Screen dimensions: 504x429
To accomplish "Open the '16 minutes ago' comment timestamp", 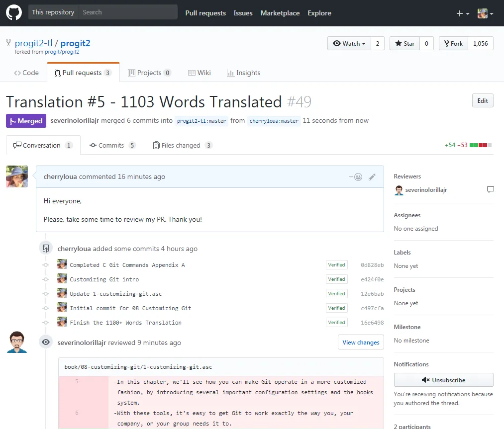I will [141, 176].
